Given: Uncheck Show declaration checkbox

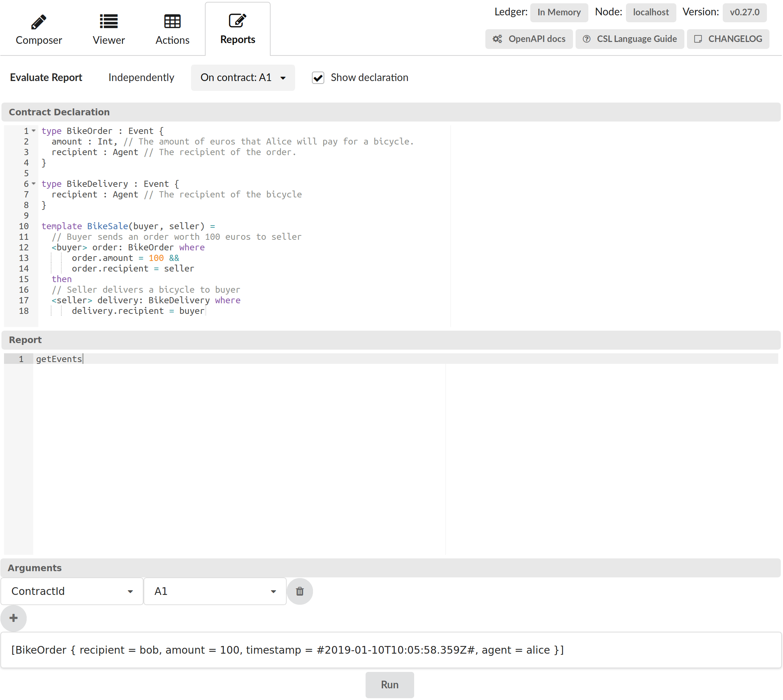Looking at the screenshot, I should [318, 78].
